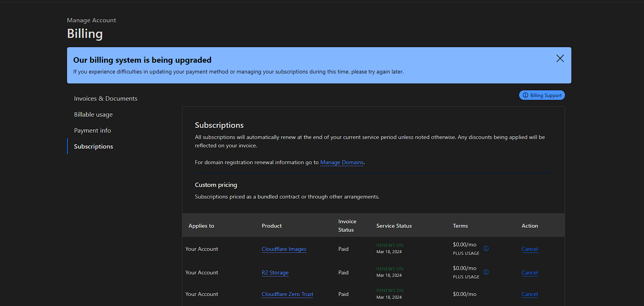The image size is (644, 306).
Task: Open the Cloudflare Images product link
Action: pyautogui.click(x=284, y=249)
